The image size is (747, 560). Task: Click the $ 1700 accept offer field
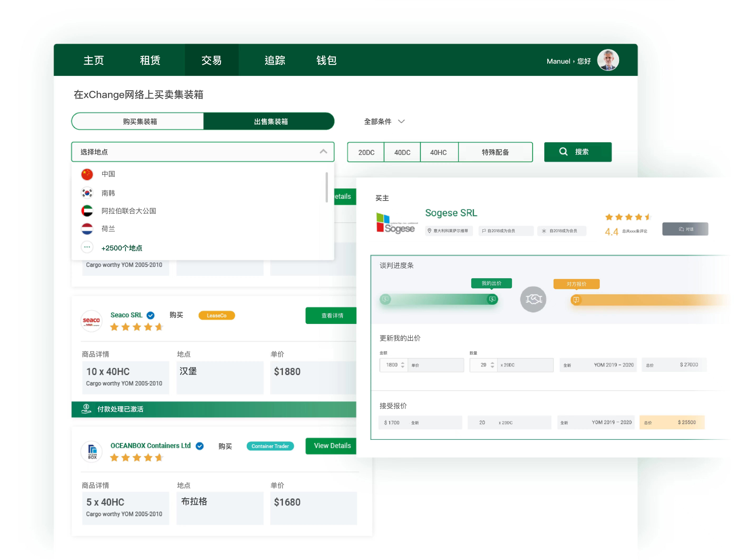pos(420,423)
